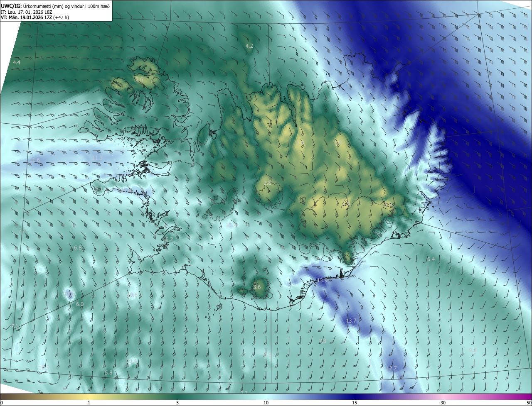This screenshot has height=406, width=532.
Task: Click the 13.7 value label on the map
Action: (351, 320)
